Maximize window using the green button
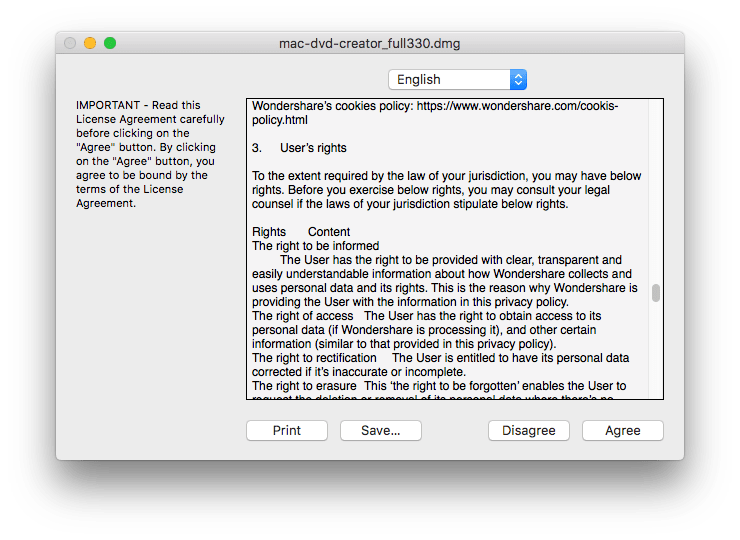This screenshot has height=540, width=740. (110, 43)
